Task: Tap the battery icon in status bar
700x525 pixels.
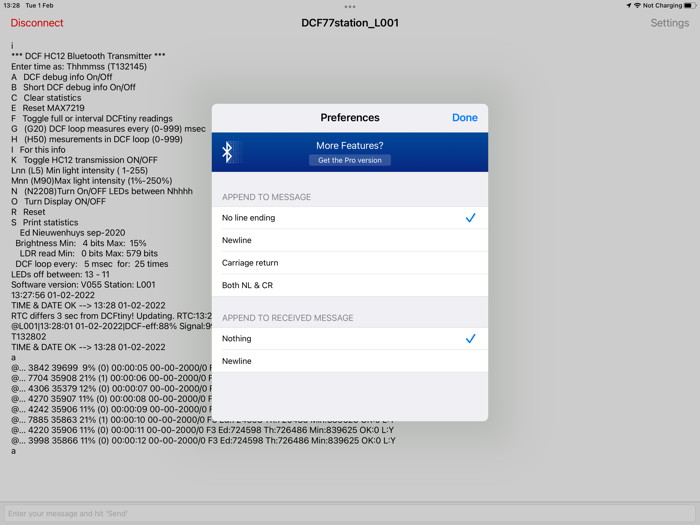Action: [x=690, y=5]
